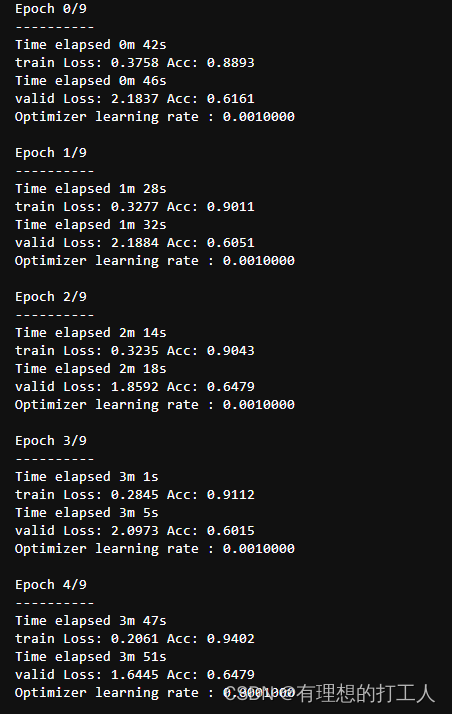Click the 'Epoch 2/9' header line
This screenshot has height=714, width=452.
point(51,296)
